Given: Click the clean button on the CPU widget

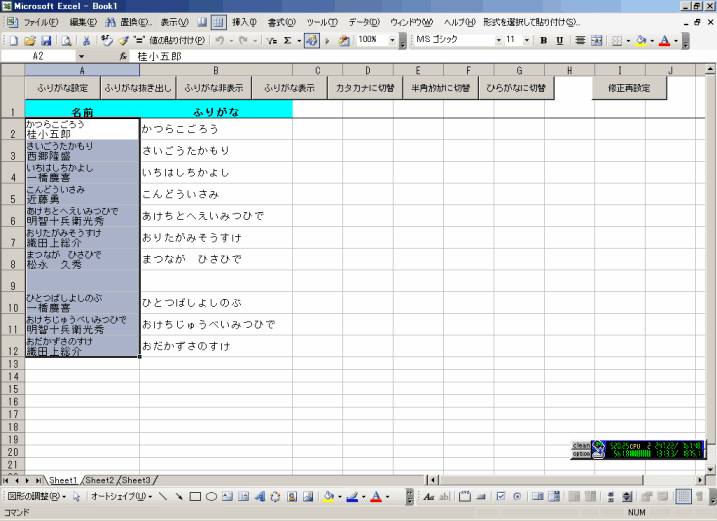Looking at the screenshot, I should coord(581,445).
